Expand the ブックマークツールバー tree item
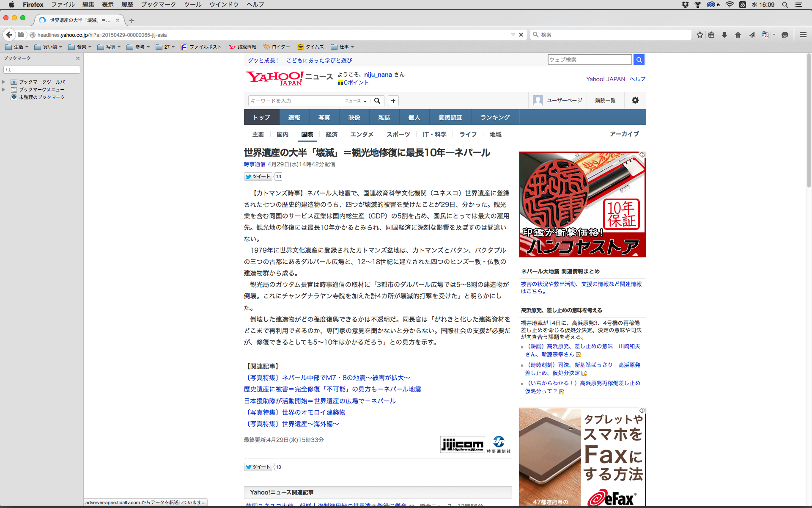The image size is (812, 508). [4, 82]
